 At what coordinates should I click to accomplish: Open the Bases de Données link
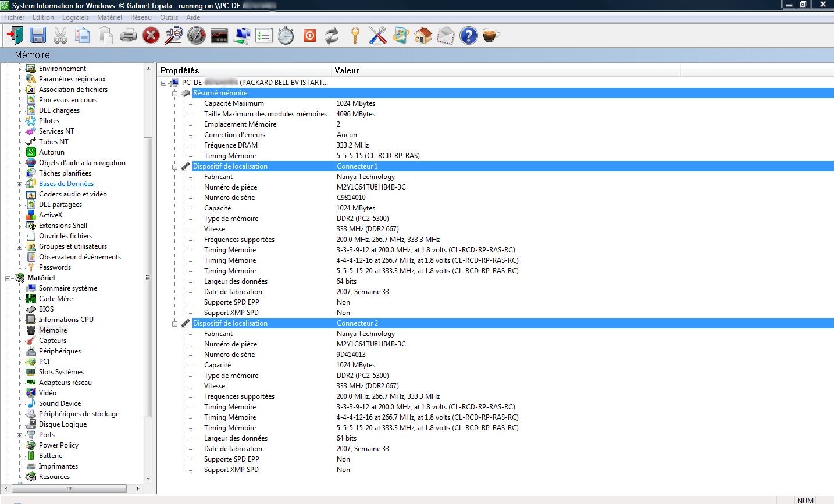tap(66, 184)
